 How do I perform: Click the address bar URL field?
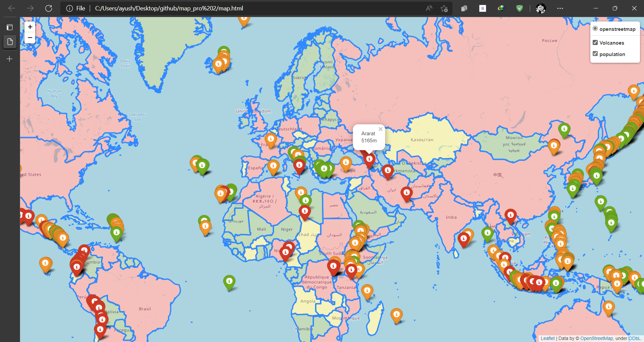point(235,8)
